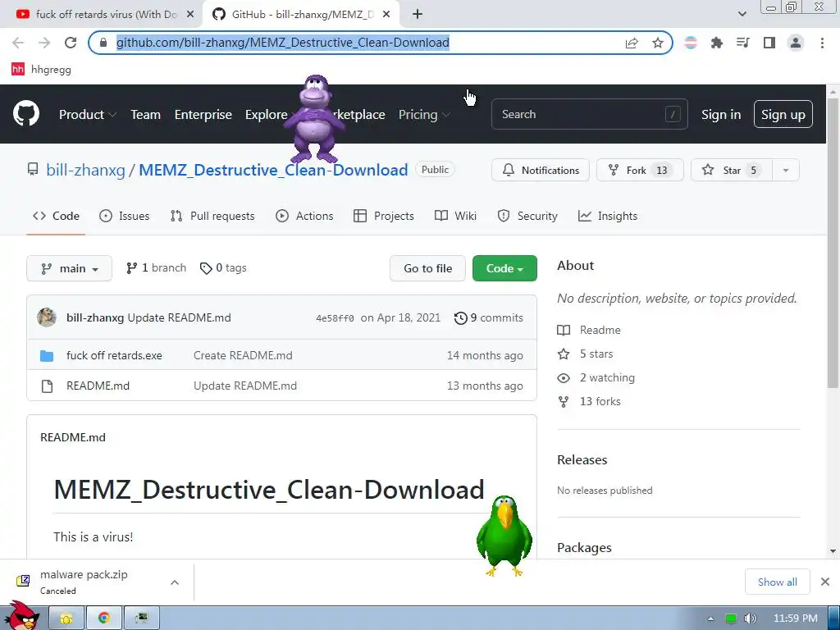Switch to Chrome in the taskbar
Image resolution: width=840 pixels, height=630 pixels.
pyautogui.click(x=104, y=619)
